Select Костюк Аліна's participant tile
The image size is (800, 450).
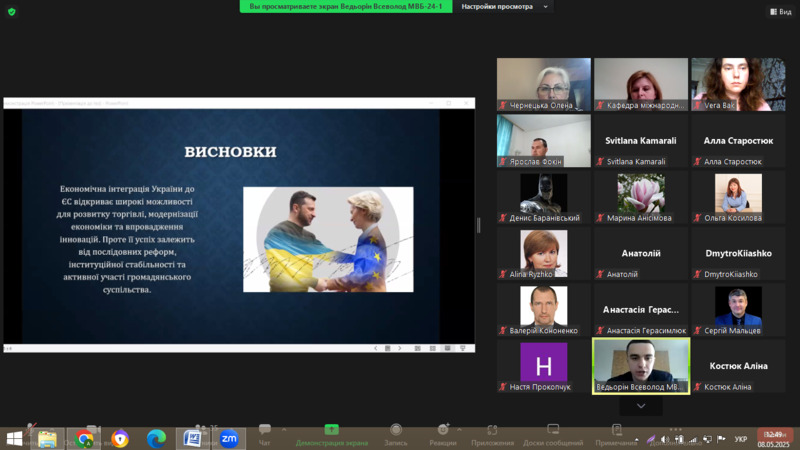[x=738, y=366]
